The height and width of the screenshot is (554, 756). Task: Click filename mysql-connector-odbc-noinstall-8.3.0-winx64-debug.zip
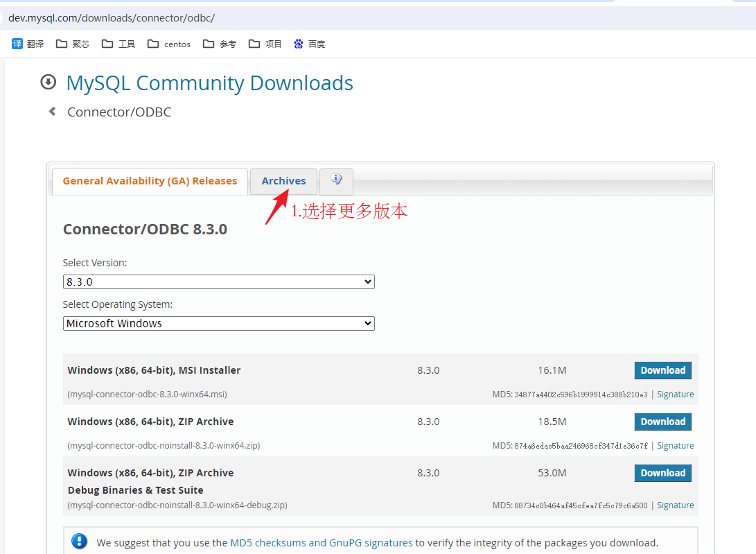point(177,505)
